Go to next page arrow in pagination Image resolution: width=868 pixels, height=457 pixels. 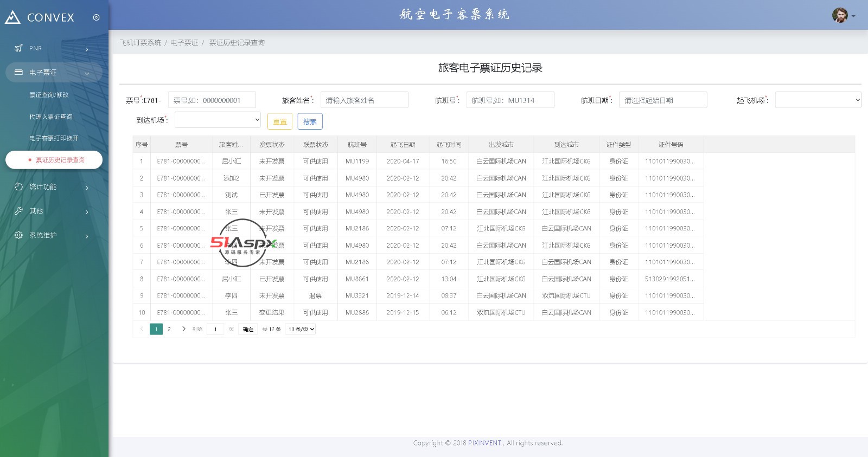(184, 329)
